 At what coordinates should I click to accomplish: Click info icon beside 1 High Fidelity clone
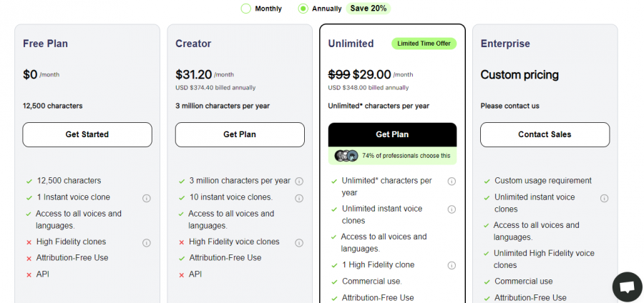coord(452,266)
